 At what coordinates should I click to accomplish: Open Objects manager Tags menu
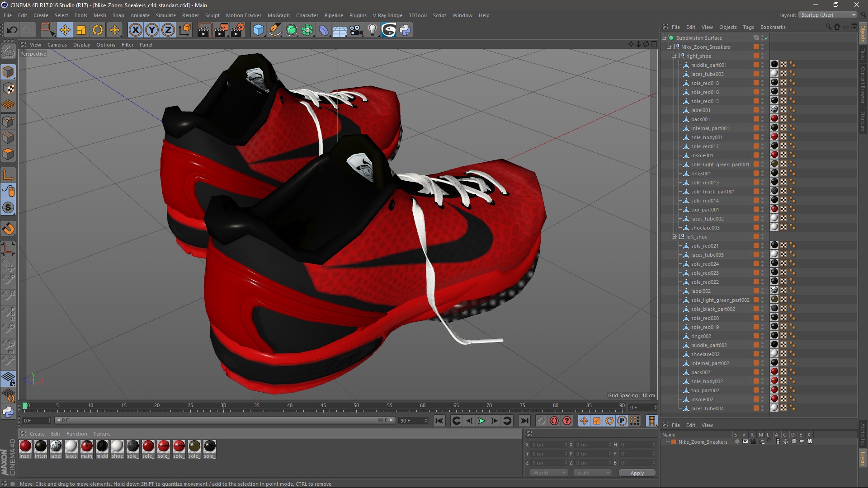748,27
